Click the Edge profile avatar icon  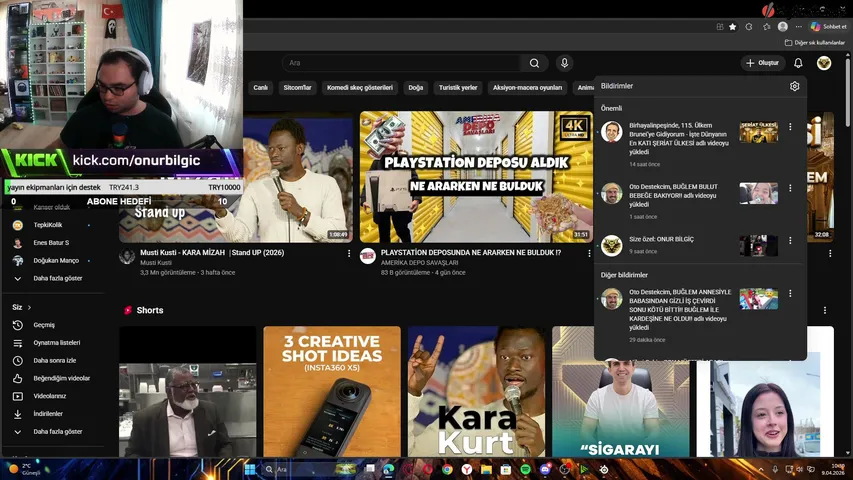point(783,27)
